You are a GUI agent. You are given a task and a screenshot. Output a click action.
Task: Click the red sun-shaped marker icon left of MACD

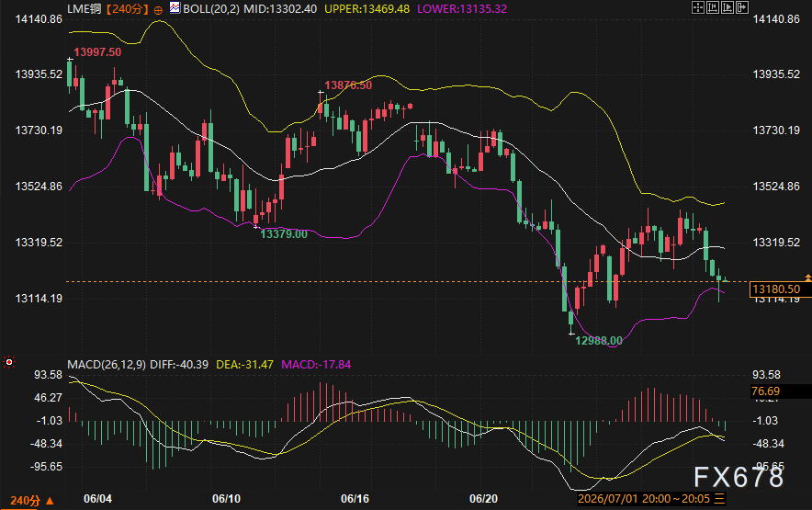coord(9,362)
